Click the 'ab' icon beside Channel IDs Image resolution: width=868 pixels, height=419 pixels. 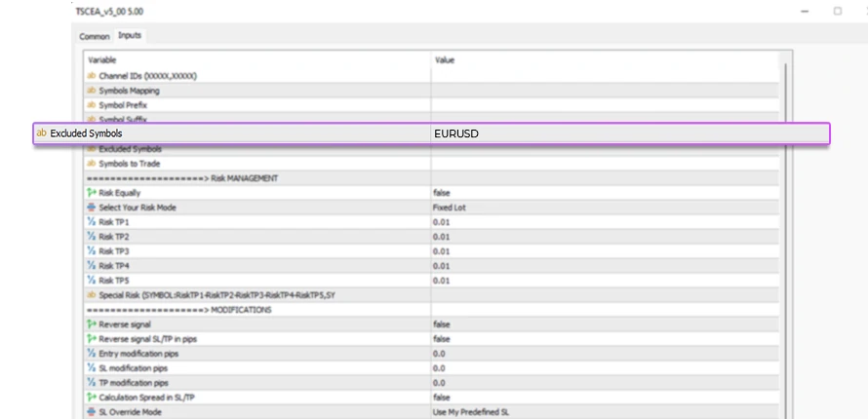(x=92, y=75)
